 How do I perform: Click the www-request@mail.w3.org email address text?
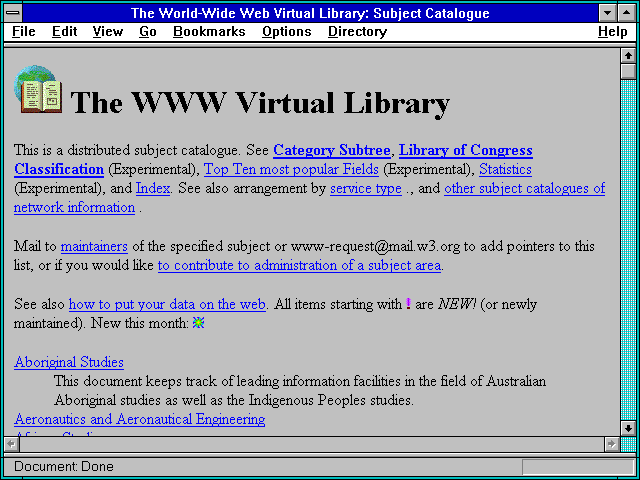pos(375,247)
